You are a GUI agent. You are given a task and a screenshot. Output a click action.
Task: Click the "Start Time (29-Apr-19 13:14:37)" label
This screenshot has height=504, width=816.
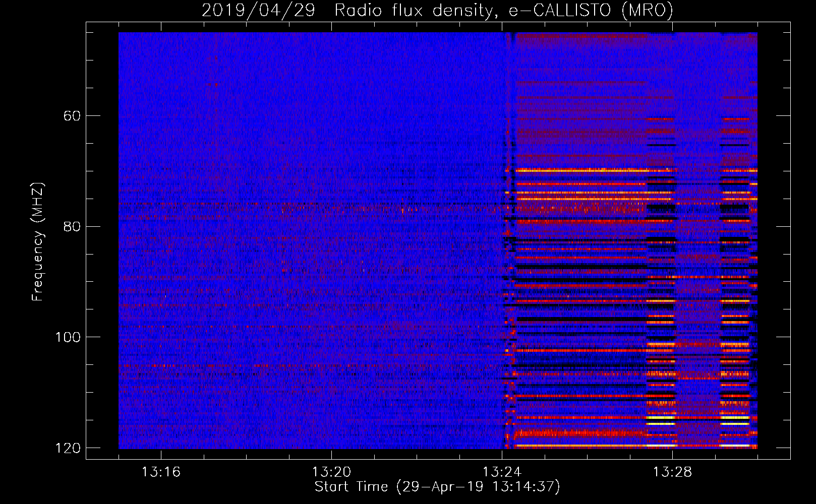[437, 487]
